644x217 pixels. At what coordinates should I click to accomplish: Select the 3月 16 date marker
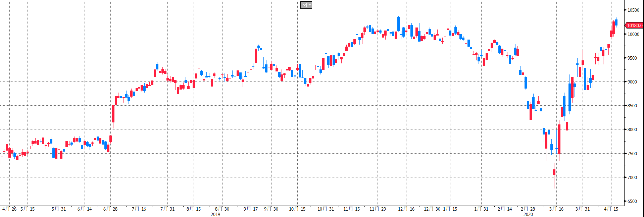pos(556,209)
